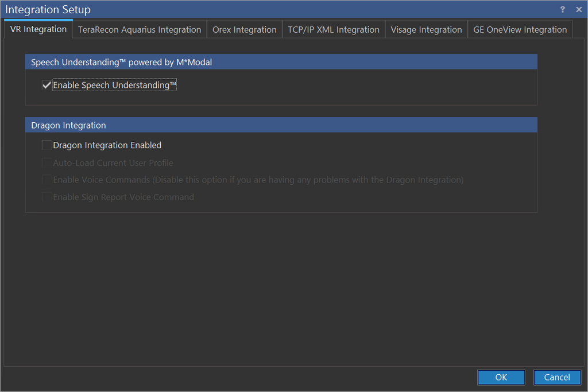Select the VR Integration tab

pyautogui.click(x=38, y=29)
